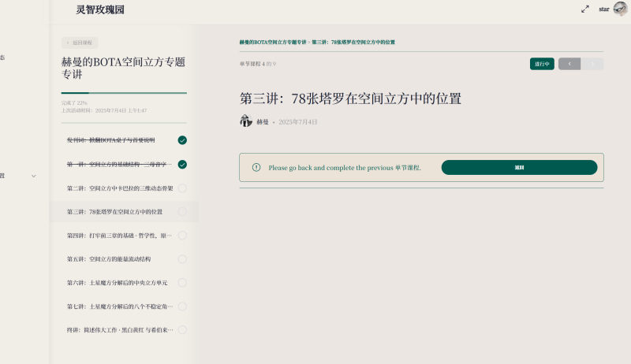Open lesson 第七讲:土星魔方分解后的八个不稳定角
Viewport: 631px width, 364px height.
[x=120, y=306]
